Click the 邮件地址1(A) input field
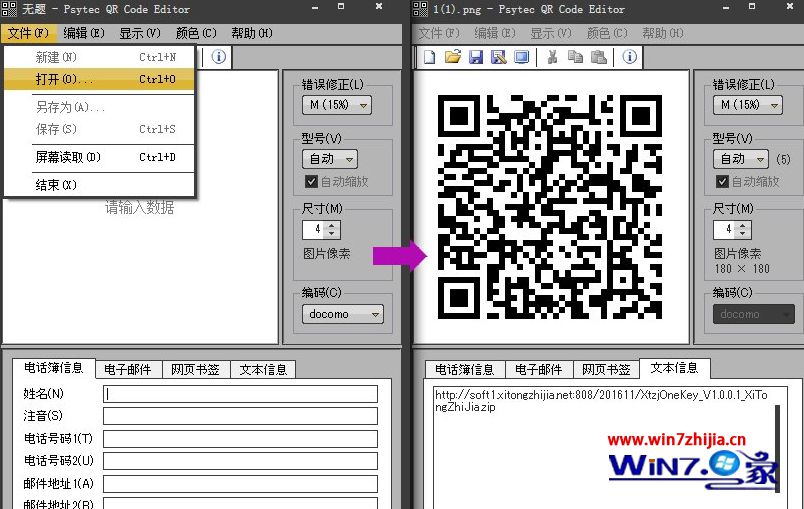Viewport: 804px width, 509px height. (240, 484)
